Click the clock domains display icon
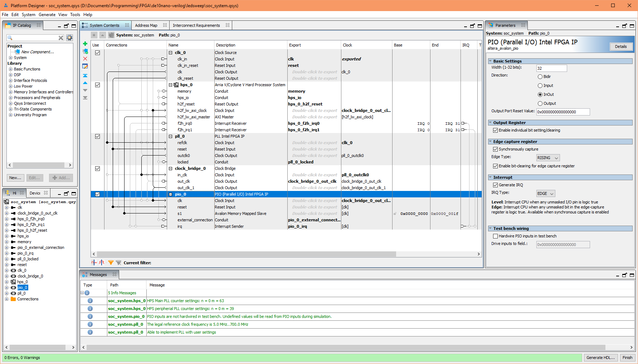Image resolution: width=638 pixels, height=364 pixels. point(94,262)
